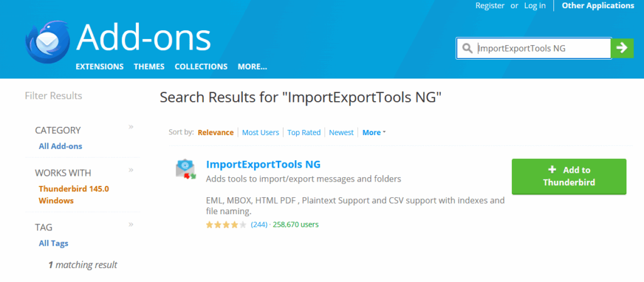644x282 pixels.
Task: Open the (244) reviews link
Action: [258, 225]
